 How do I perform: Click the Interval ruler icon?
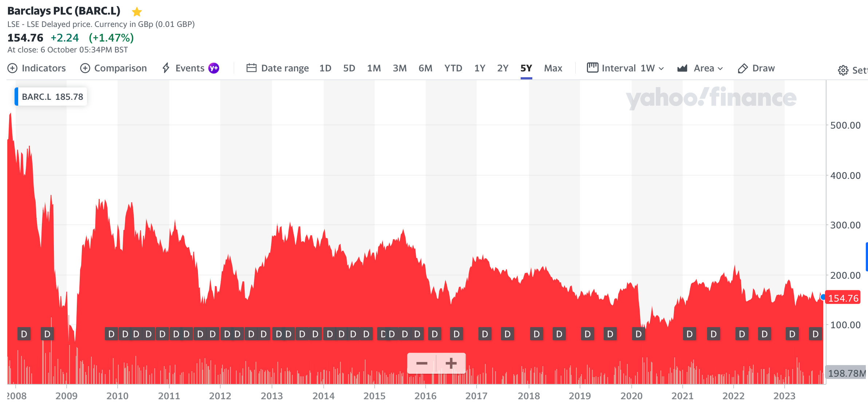tap(592, 68)
